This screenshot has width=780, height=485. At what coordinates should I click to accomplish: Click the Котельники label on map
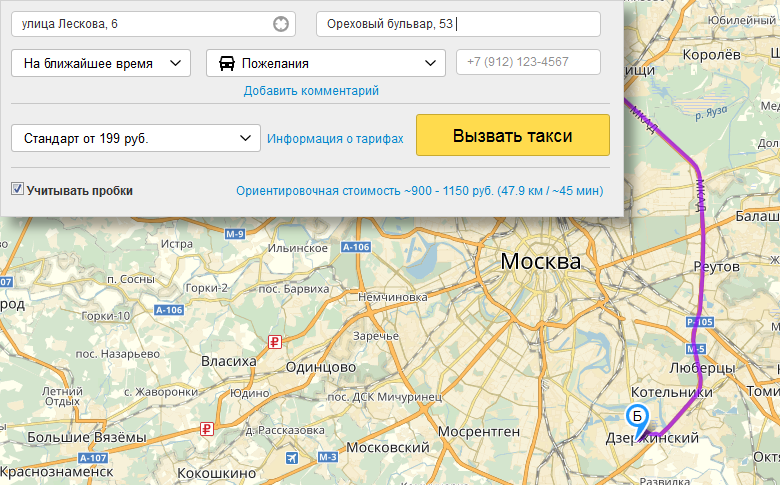(672, 392)
